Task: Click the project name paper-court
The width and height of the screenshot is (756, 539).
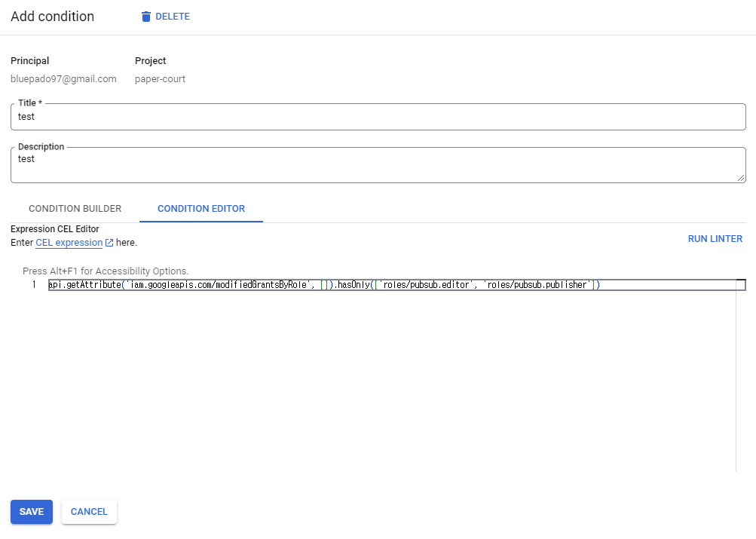Action: pyautogui.click(x=160, y=79)
